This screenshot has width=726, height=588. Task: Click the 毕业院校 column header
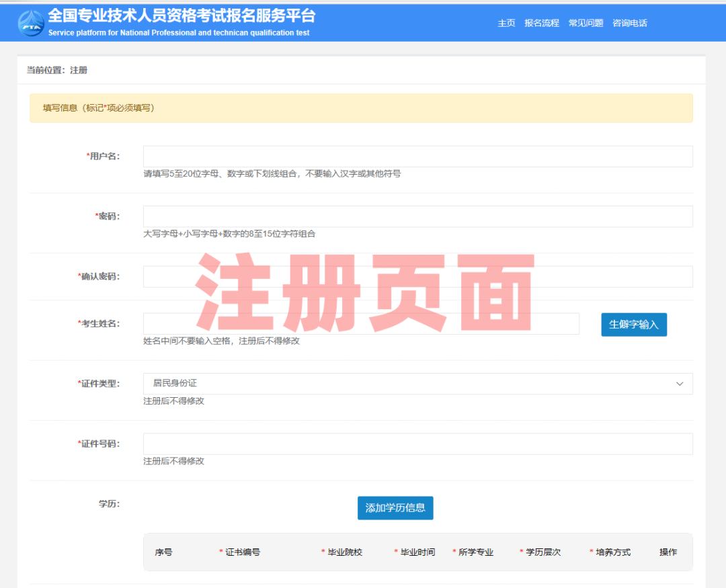coord(344,552)
